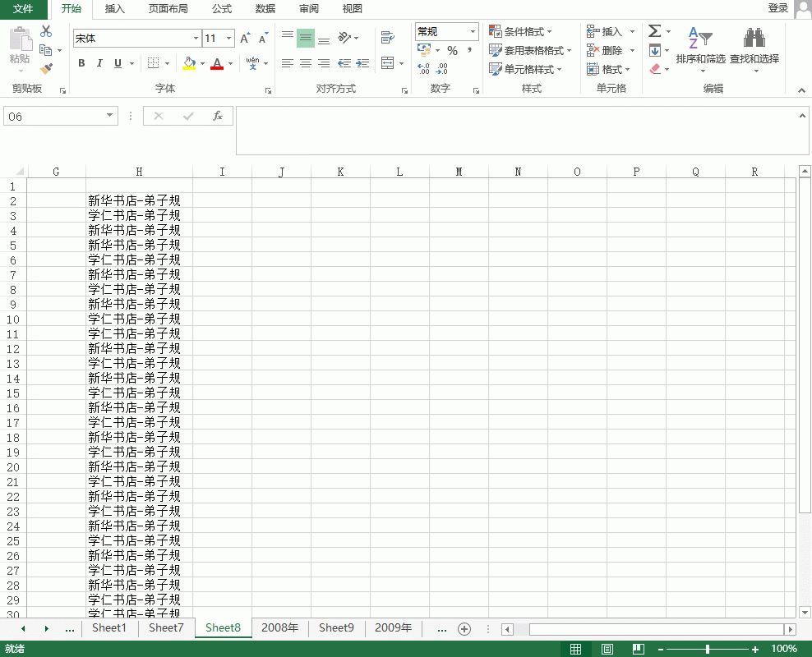
Task: Click the wrap text icon
Action: (388, 38)
